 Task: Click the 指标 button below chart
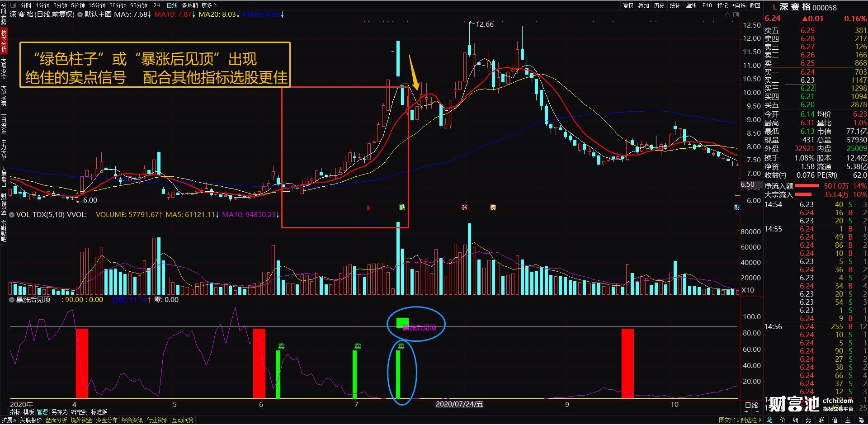(x=15, y=412)
